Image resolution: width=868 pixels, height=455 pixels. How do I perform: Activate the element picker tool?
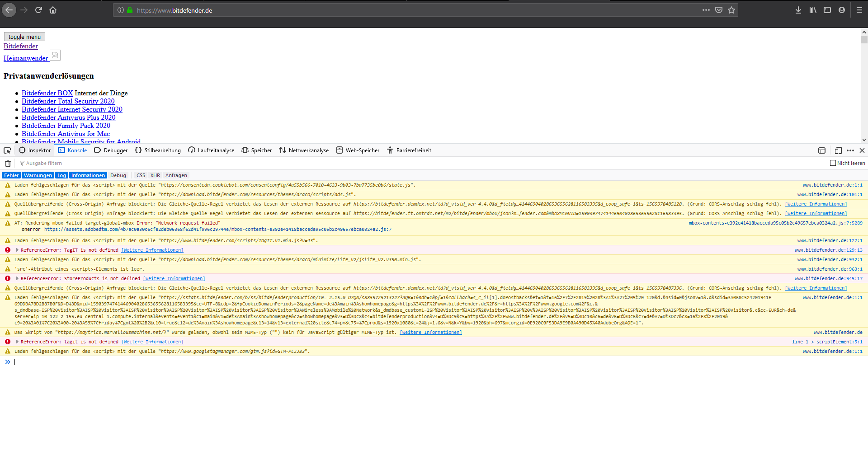coord(7,150)
